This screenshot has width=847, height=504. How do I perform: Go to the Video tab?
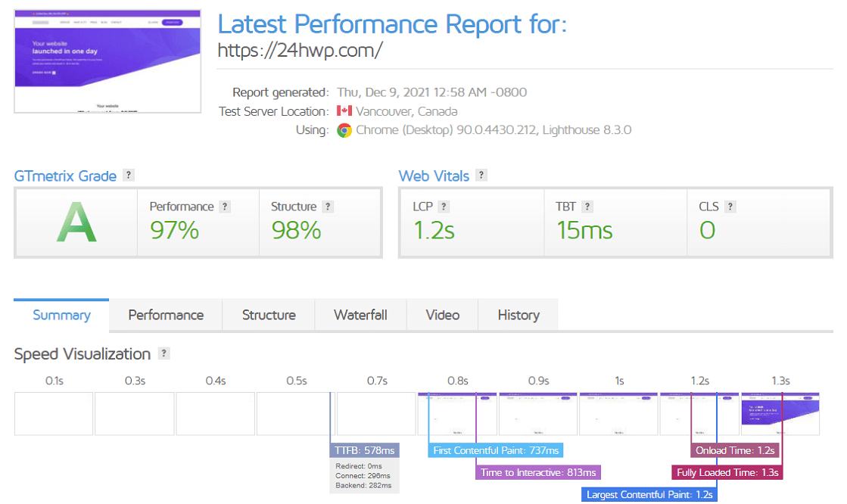443,315
